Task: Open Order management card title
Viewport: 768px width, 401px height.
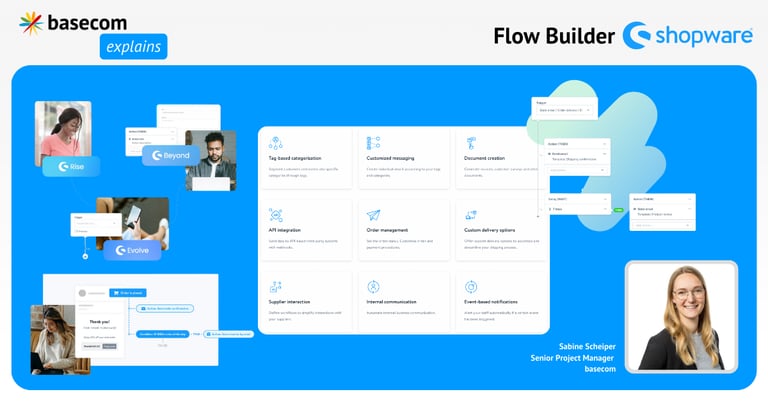Action: 387,230
